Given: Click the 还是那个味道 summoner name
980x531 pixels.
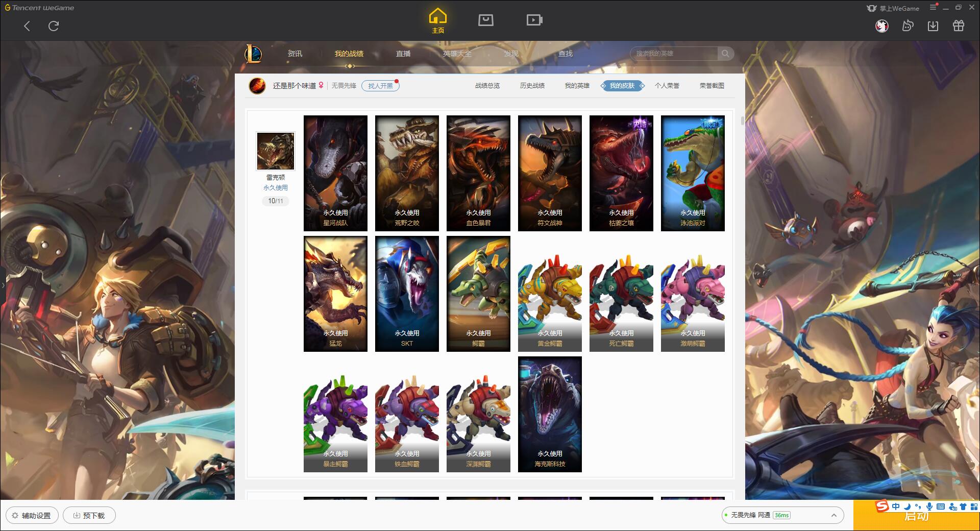Looking at the screenshot, I should (295, 86).
